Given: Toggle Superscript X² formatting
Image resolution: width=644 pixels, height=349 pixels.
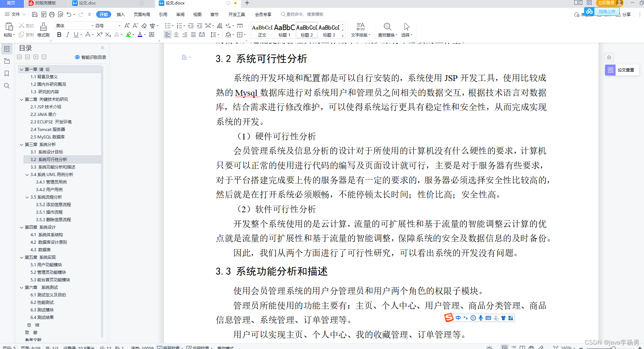Looking at the screenshot, I should 99,35.
